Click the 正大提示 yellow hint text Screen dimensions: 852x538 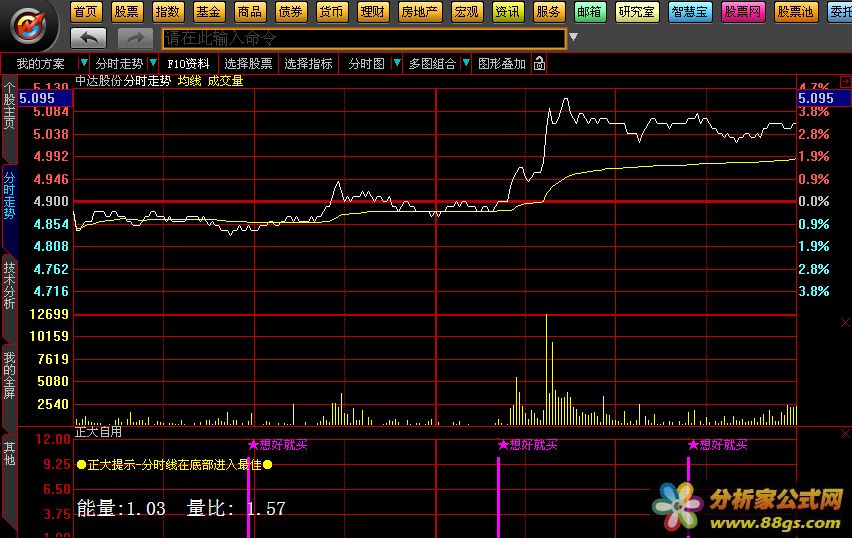tap(174, 465)
